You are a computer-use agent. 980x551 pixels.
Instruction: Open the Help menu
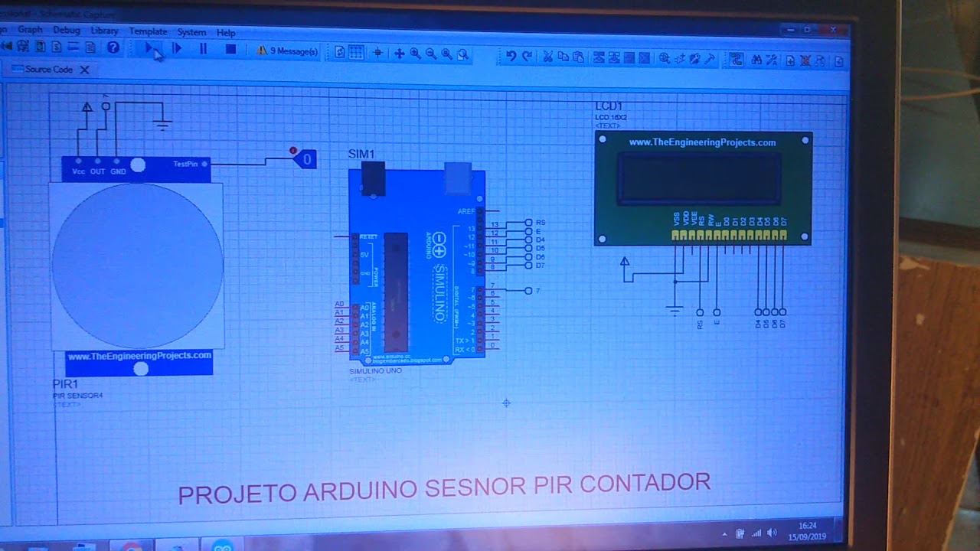(226, 33)
